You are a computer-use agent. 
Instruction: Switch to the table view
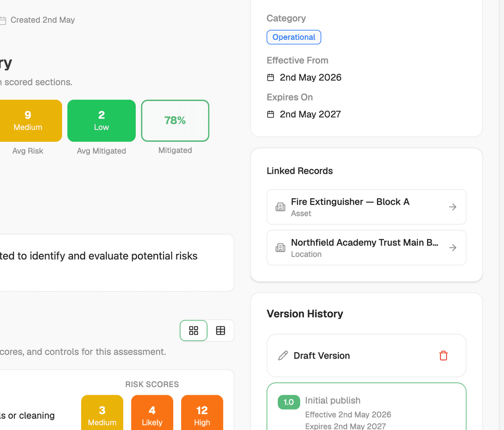(220, 331)
